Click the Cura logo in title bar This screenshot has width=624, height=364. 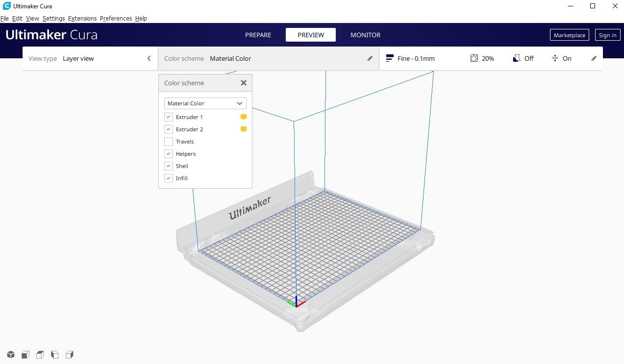tap(6, 6)
